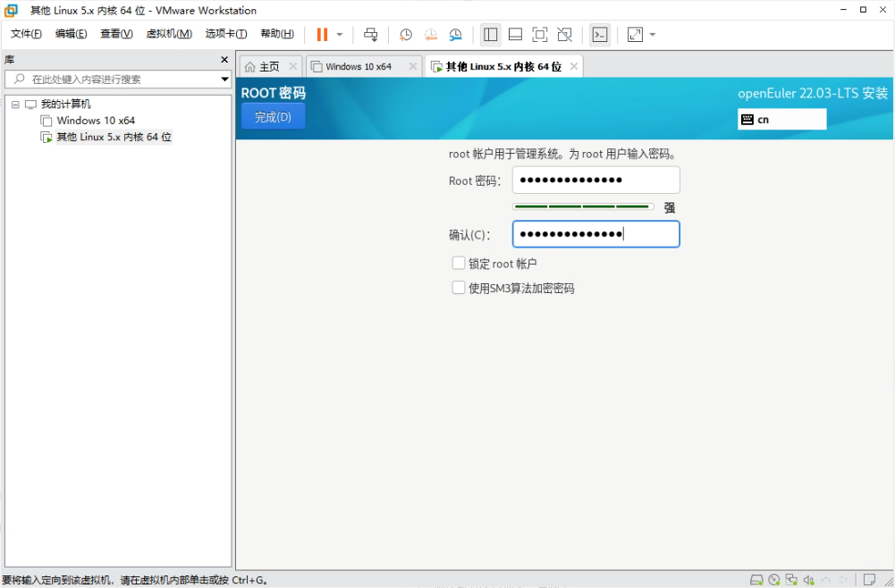This screenshot has width=895, height=588.
Task: Open the power options dropdown beside pause
Action: [x=340, y=35]
